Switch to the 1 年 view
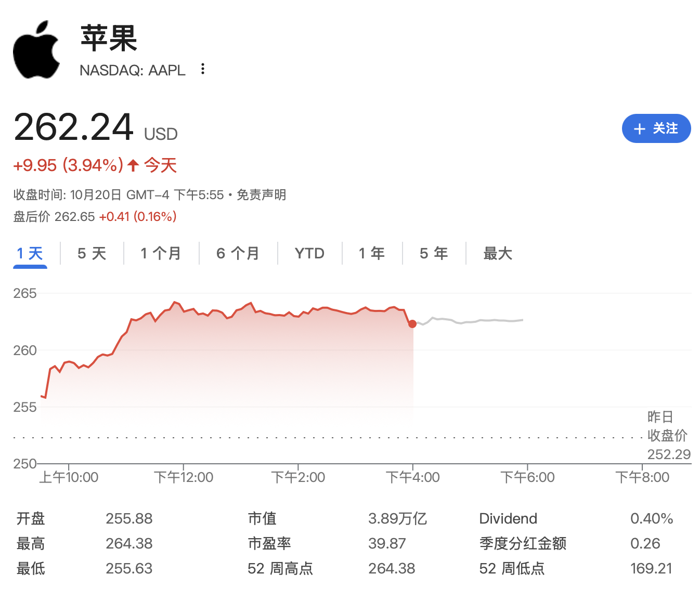Viewport: 700px width, 600px height. 371,253
